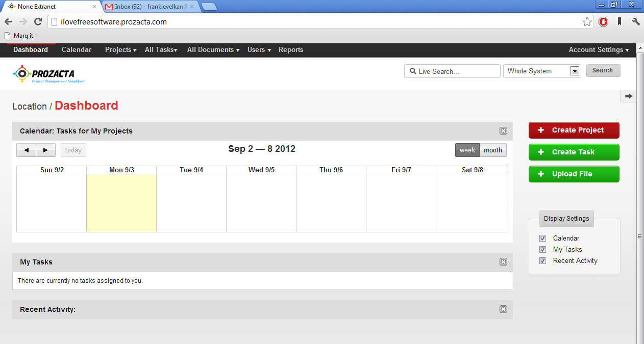Uncheck the Calendar display setting
The height and width of the screenshot is (344, 644).
[x=542, y=239]
